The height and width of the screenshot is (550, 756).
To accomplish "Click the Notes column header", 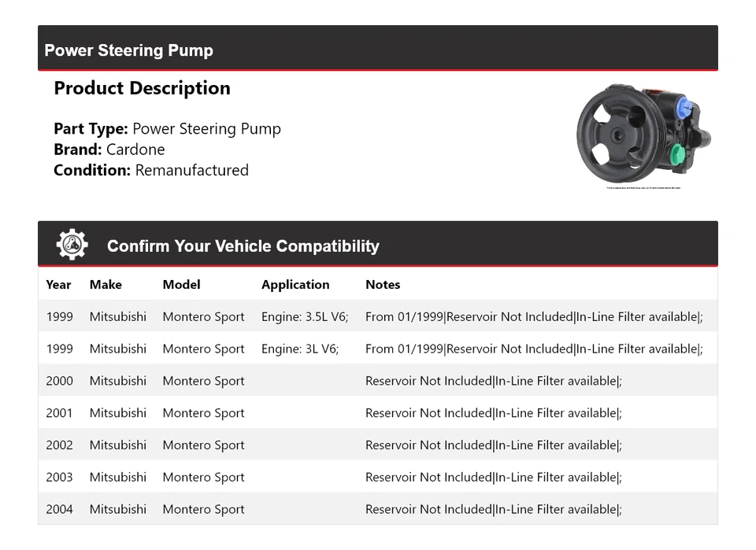I will (x=383, y=285).
